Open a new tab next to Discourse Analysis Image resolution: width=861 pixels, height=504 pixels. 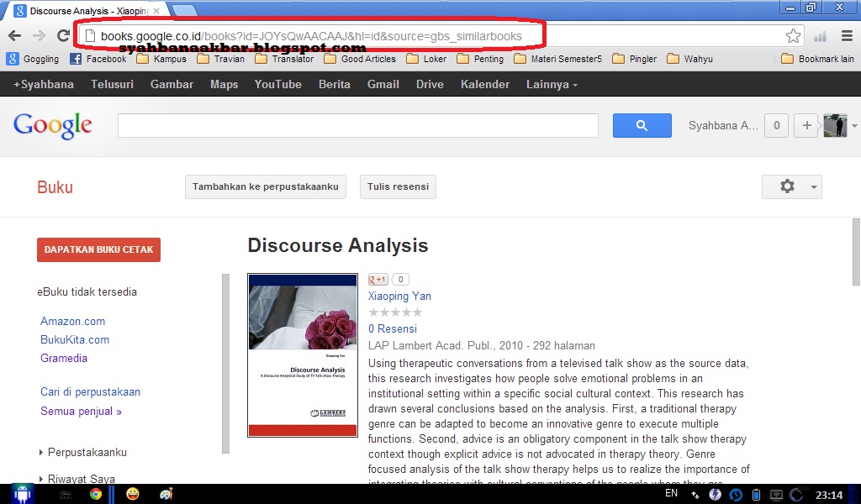click(x=184, y=10)
